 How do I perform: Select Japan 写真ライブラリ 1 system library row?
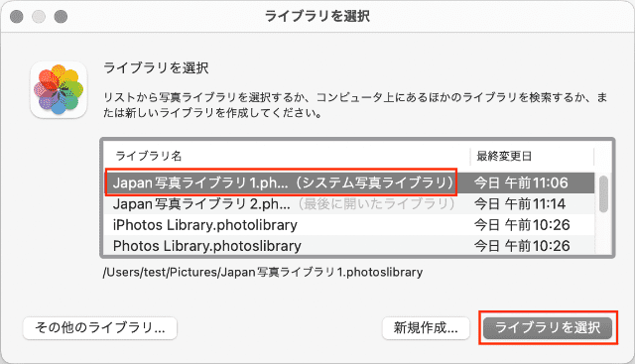349,182
